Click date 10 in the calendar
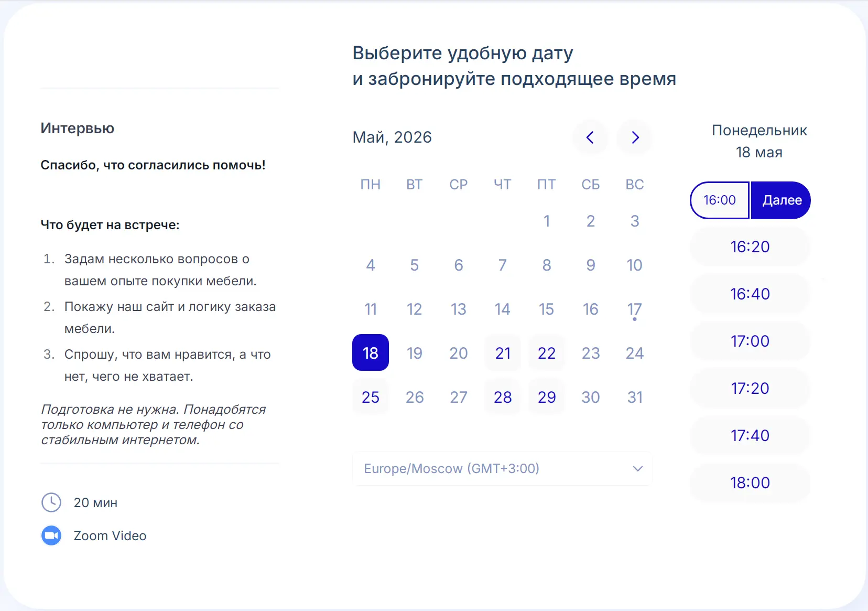 [635, 265]
